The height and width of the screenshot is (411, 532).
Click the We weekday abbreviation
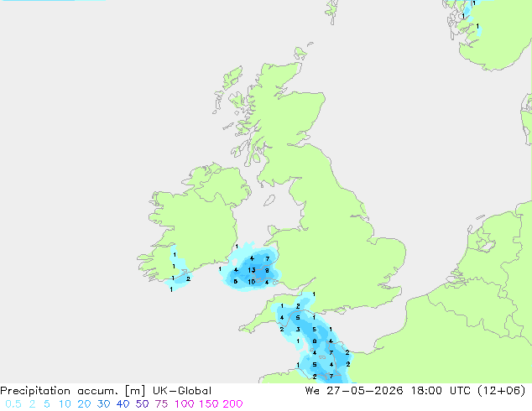[312, 391]
